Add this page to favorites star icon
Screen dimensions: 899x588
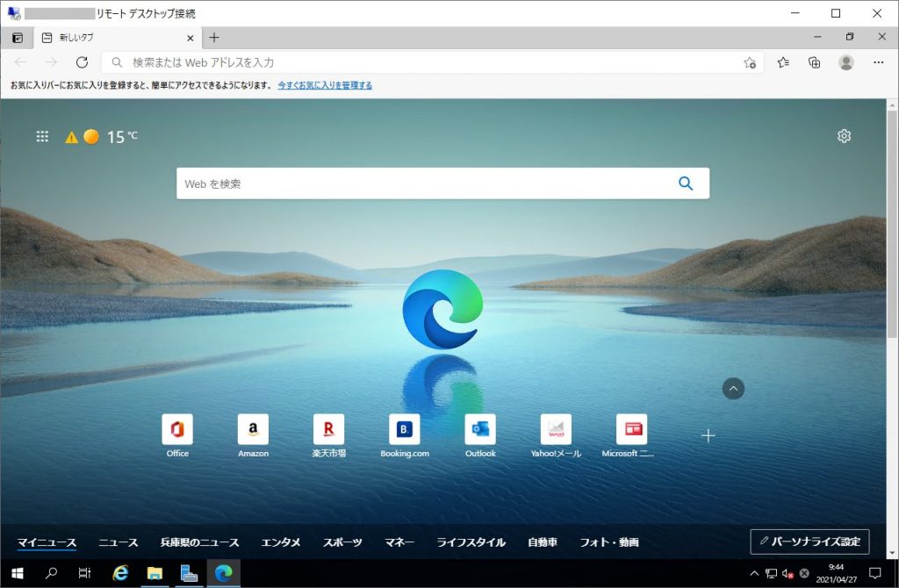750,63
